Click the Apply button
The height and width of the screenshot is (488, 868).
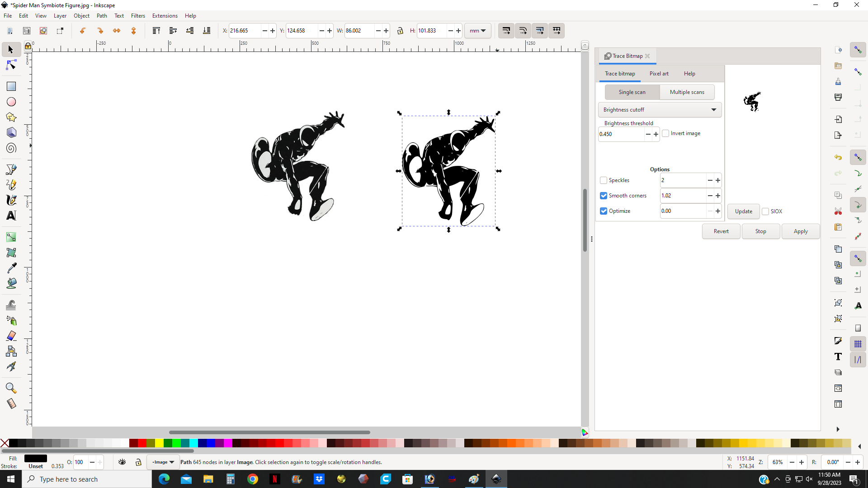tap(800, 231)
